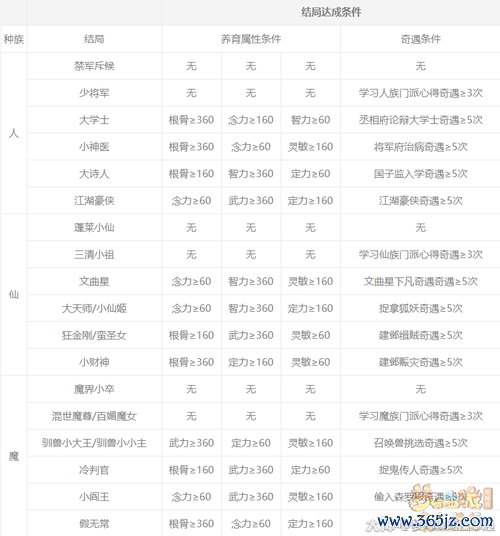Click 根骨≥360 in the 假无常 row

click(191, 524)
